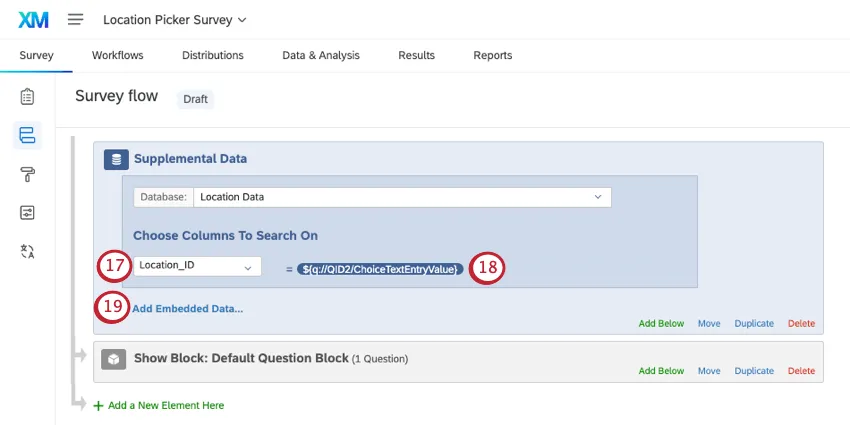This screenshot has height=425, width=850.
Task: Click the Add Embedded Data link
Action: coord(187,309)
